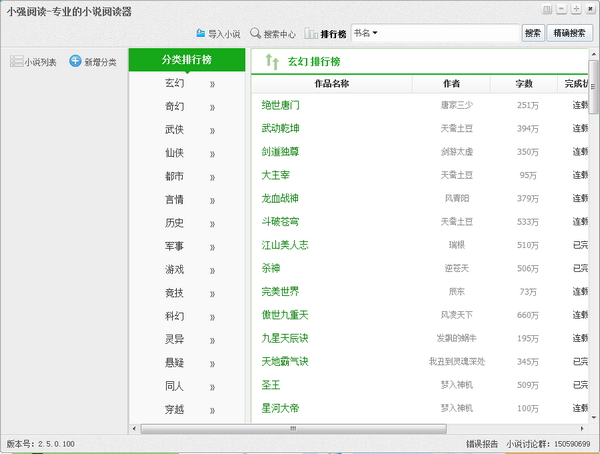Image resolution: width=600 pixels, height=454 pixels.
Task: Click the 排行榜 chart icon
Action: coord(311,33)
